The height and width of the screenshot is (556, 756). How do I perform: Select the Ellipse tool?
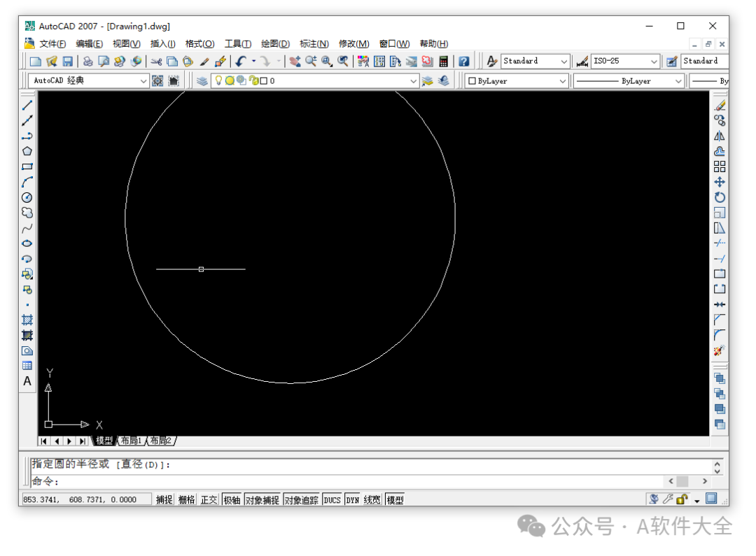(27, 243)
